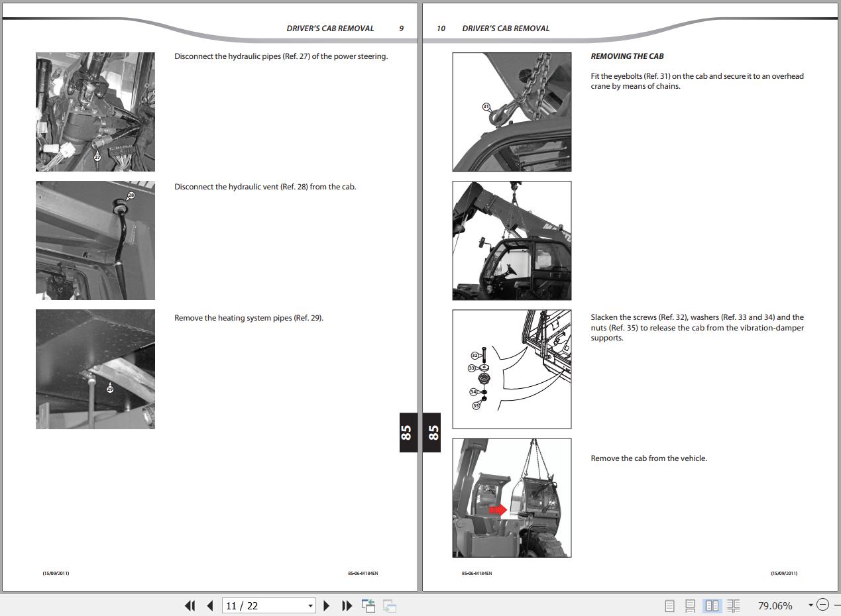Click the REMOVING THE CAB heading
Screen dimensions: 841x616
point(627,56)
